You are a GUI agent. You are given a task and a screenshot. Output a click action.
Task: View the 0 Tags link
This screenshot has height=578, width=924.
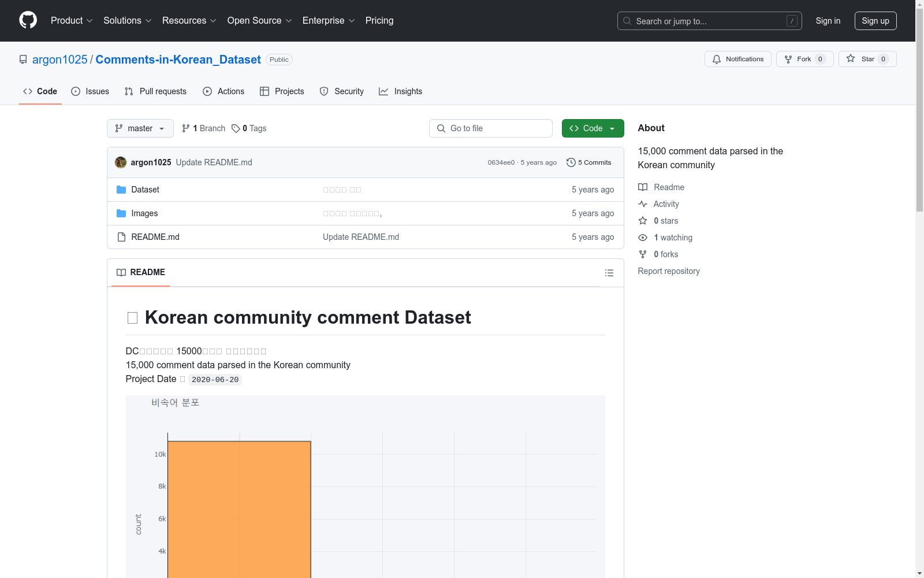pos(249,128)
